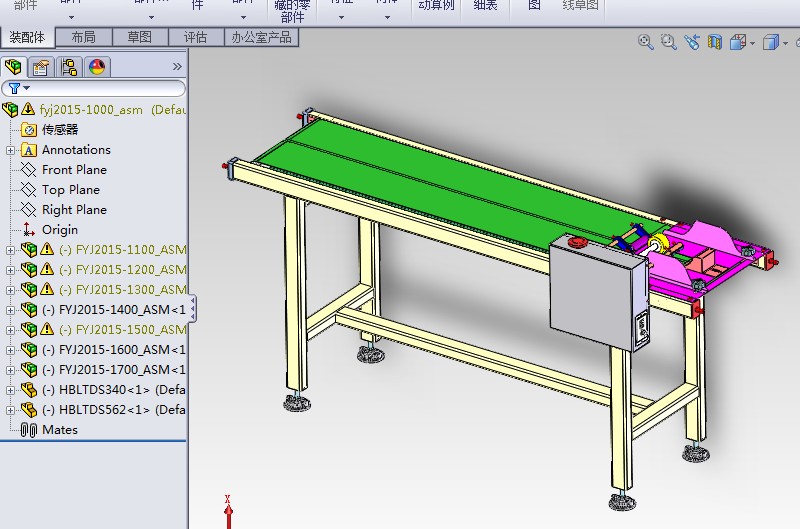This screenshot has width=800, height=529.
Task: Open the 评估 tab
Action: pos(196,37)
